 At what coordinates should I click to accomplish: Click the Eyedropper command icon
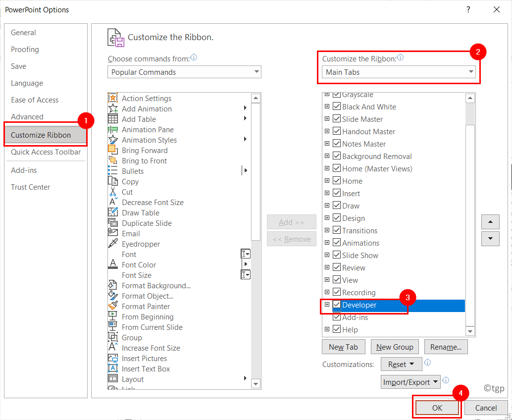(x=113, y=244)
